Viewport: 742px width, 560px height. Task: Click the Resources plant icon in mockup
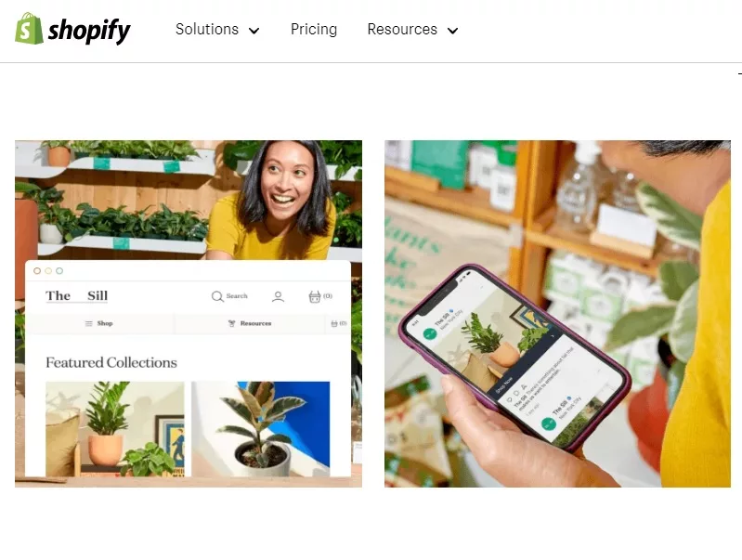click(231, 323)
